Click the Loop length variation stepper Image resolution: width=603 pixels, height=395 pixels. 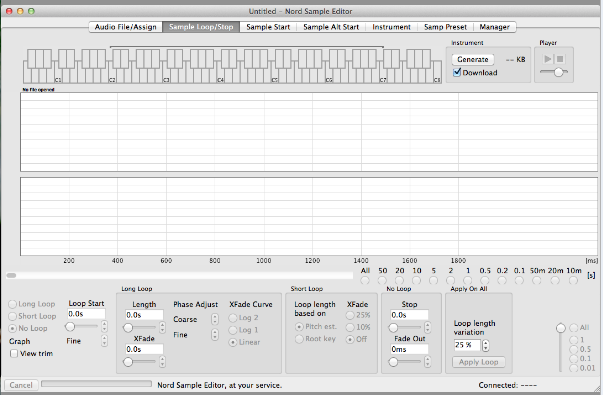click(x=486, y=345)
